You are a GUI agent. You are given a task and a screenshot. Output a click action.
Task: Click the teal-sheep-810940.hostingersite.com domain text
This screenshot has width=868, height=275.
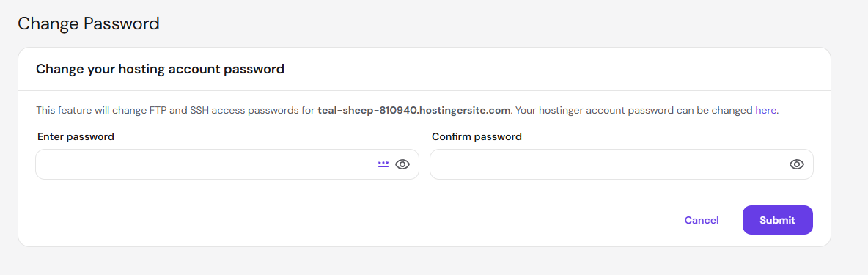pos(413,110)
